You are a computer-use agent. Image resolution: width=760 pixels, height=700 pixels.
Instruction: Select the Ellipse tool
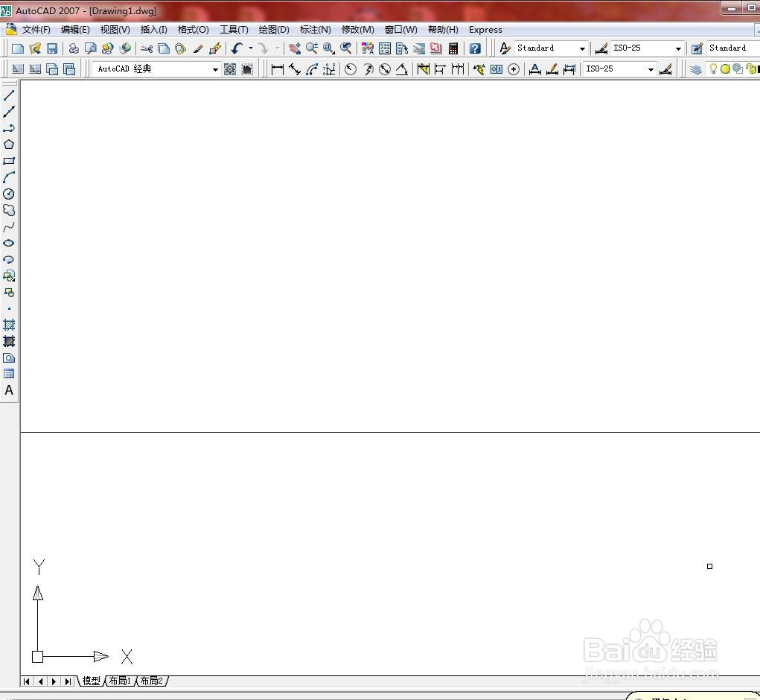(x=9, y=243)
